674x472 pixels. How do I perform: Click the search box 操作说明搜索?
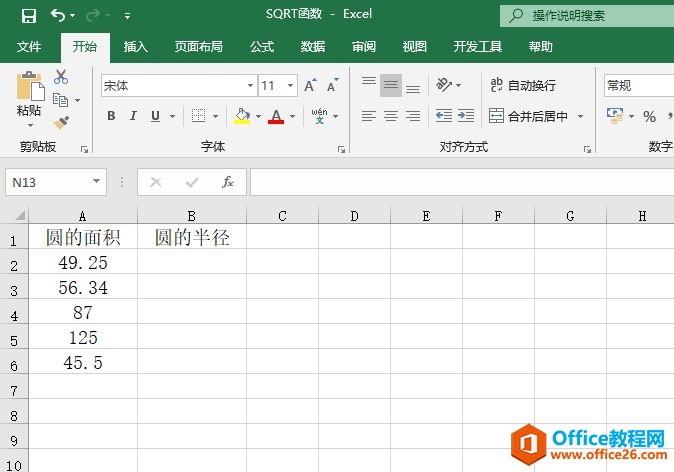pyautogui.click(x=587, y=16)
